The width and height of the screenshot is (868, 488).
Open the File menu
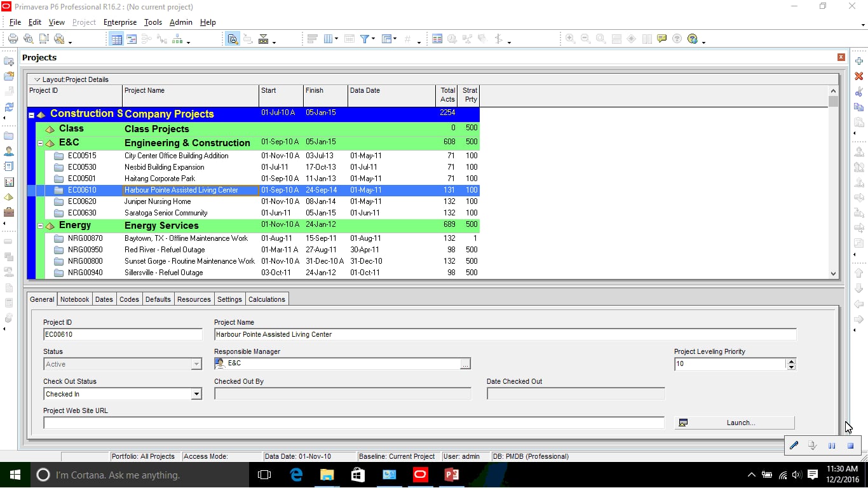click(15, 22)
